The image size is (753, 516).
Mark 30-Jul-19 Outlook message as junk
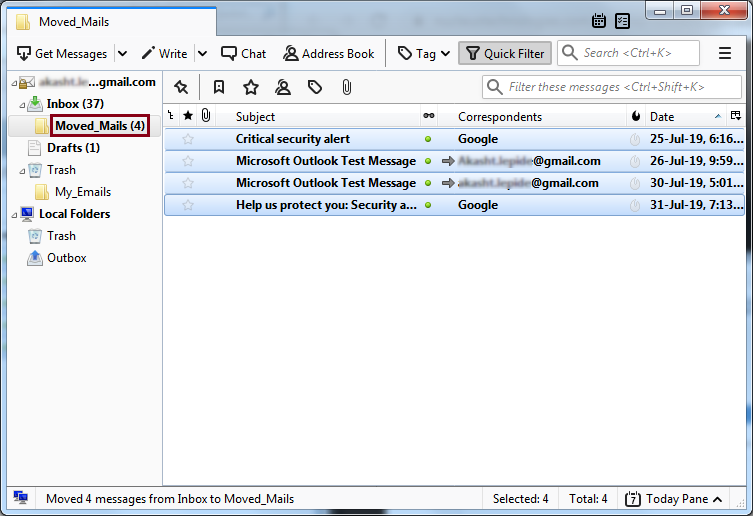coord(635,183)
